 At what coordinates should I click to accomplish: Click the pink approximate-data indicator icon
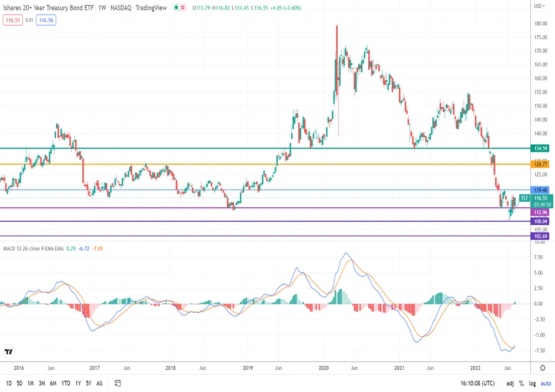[x=183, y=8]
